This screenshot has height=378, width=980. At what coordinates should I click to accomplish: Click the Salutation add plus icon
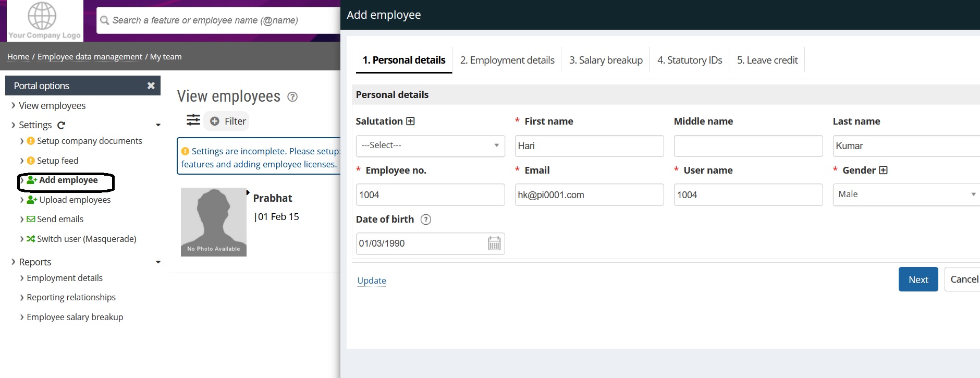pos(410,121)
